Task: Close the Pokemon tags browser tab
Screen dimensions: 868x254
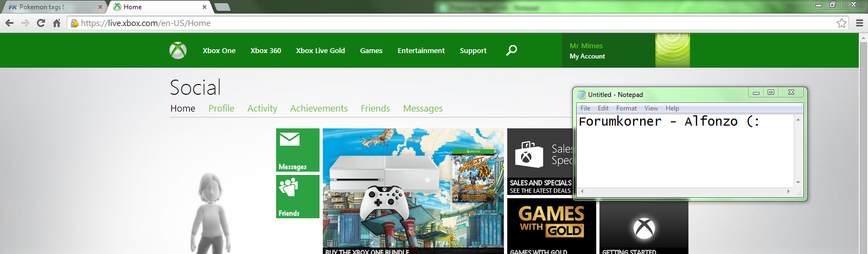Action: (100, 7)
